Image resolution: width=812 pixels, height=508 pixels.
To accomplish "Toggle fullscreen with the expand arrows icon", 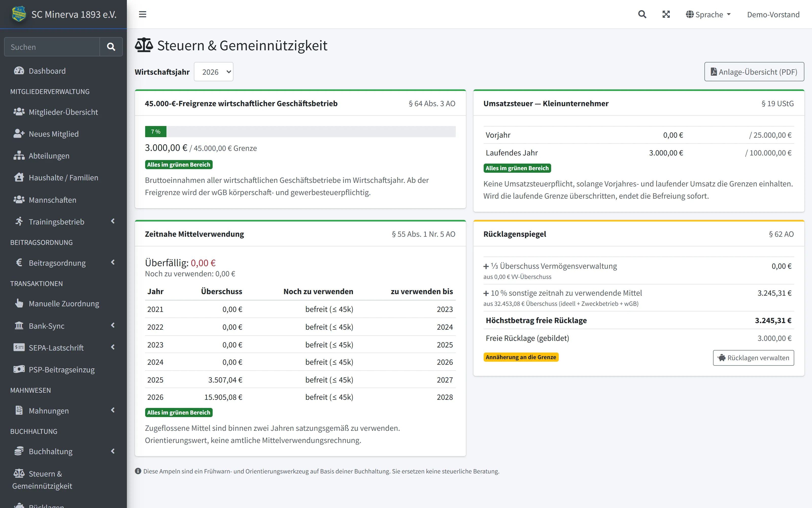I will coord(666,14).
